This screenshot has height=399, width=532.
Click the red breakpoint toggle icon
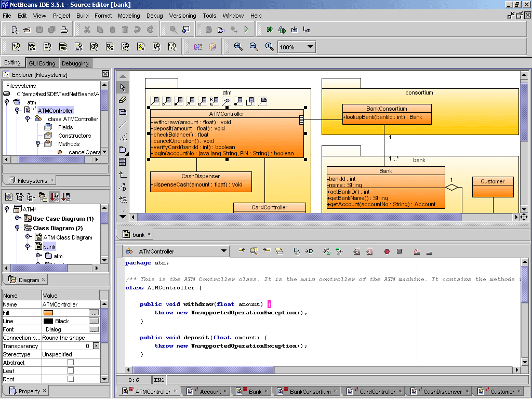(x=387, y=251)
